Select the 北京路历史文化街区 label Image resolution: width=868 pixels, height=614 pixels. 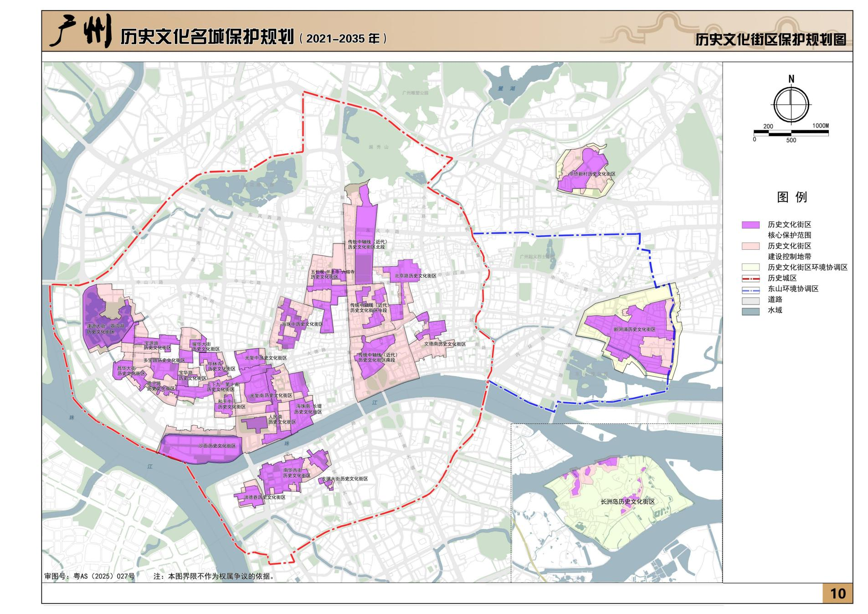click(415, 276)
